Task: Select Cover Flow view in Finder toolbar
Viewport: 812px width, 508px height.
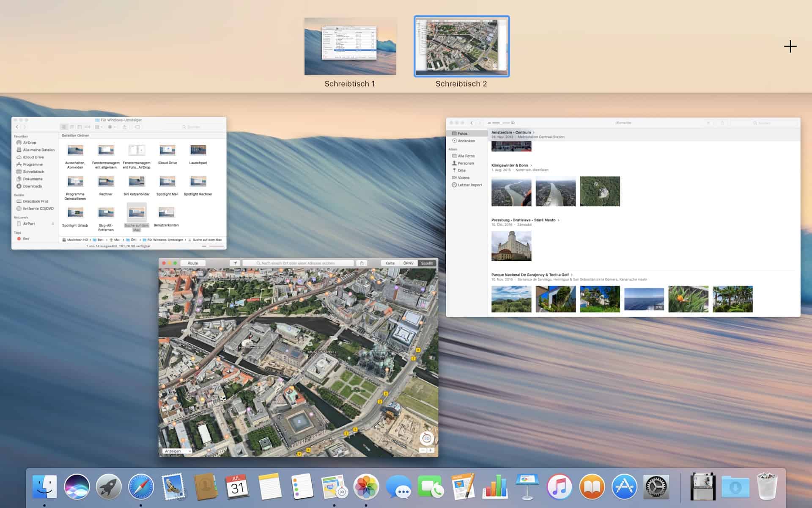Action: (x=87, y=127)
